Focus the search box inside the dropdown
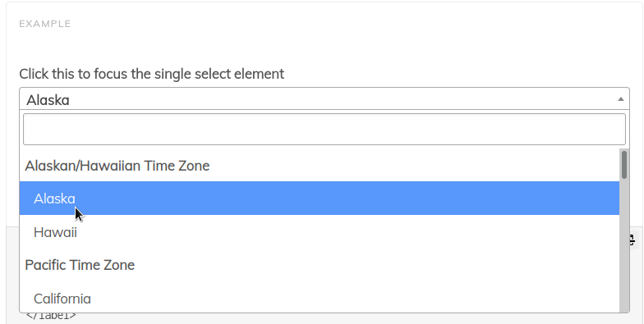Viewport: 644px width, 324px height. tap(324, 130)
